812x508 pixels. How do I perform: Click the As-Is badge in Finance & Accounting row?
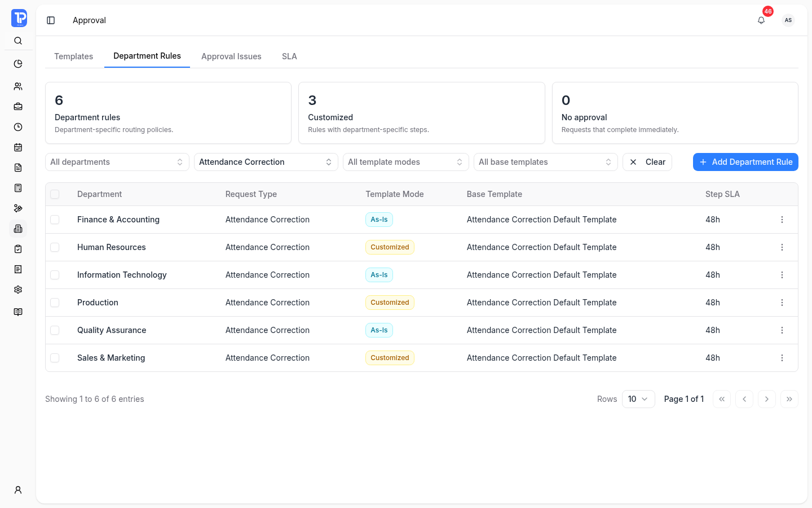tap(379, 220)
